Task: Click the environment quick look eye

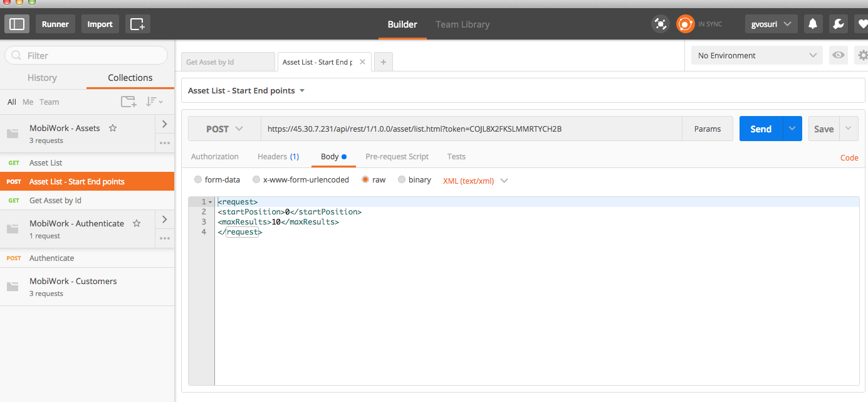Action: point(838,55)
